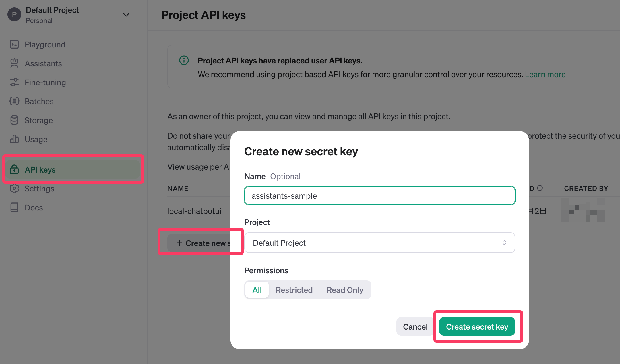Click the Default Project avatar icon

[x=14, y=15]
